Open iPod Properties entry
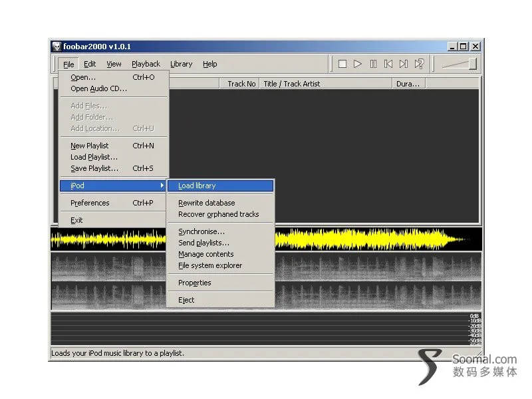This screenshot has height=399, width=532. click(x=221, y=283)
